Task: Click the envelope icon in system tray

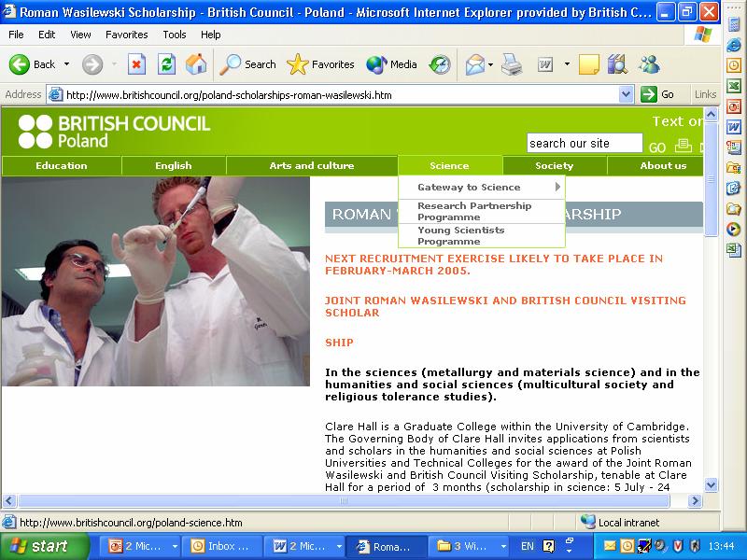Action: coord(610,546)
